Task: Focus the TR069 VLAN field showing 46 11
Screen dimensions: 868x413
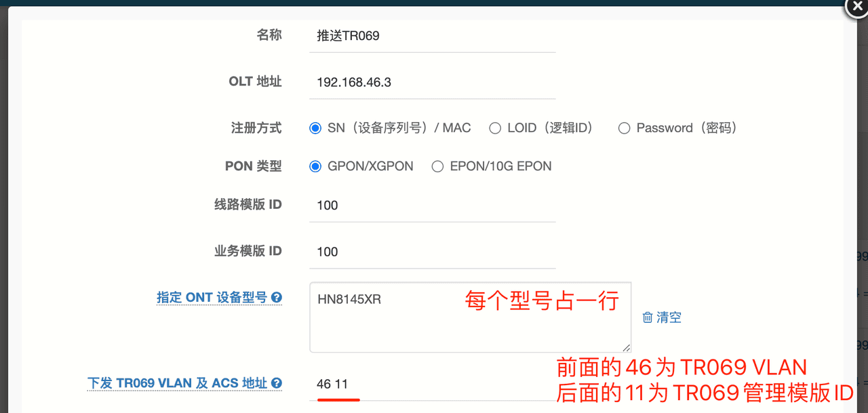Action: tap(432, 384)
